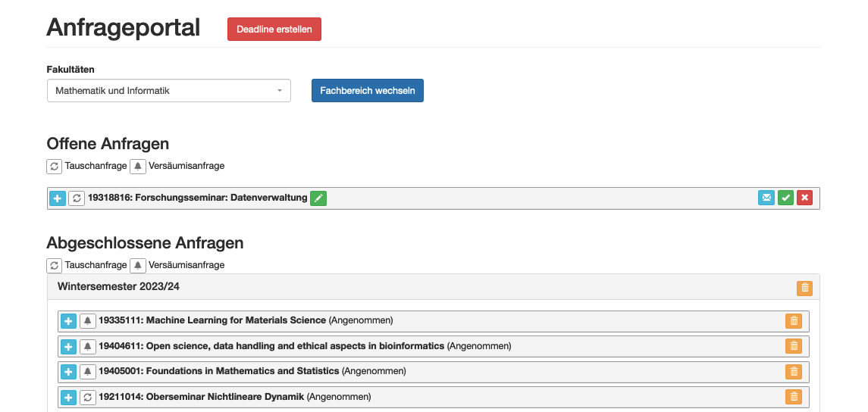The width and height of the screenshot is (868, 412).
Task: Collapse the Wintersemester 2023/24 panel header
Action: [433, 287]
